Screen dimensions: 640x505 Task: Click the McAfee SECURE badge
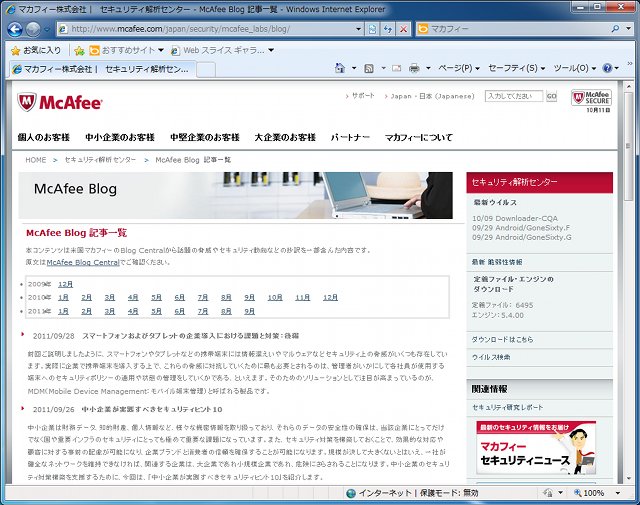pos(591,98)
